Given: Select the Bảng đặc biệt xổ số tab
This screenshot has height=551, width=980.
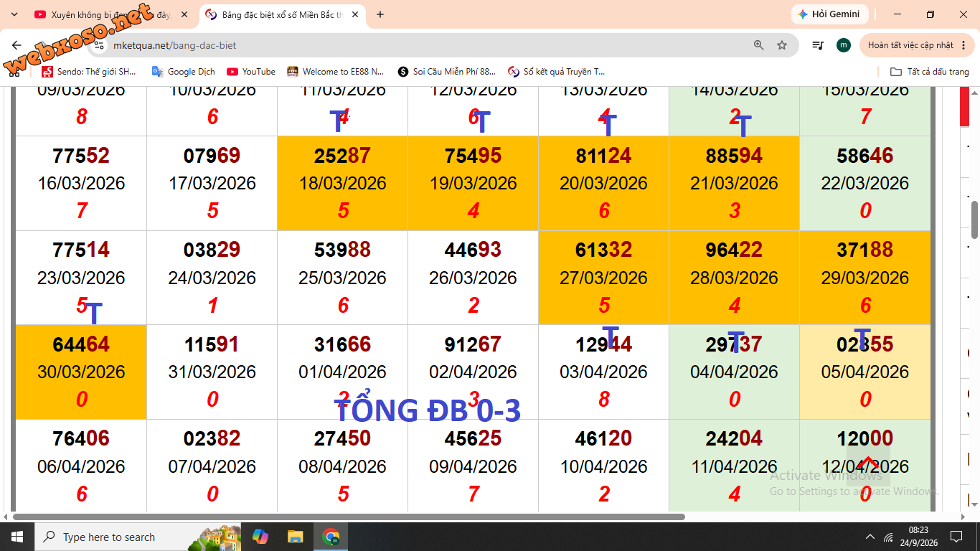Looking at the screenshot, I should pos(282,14).
